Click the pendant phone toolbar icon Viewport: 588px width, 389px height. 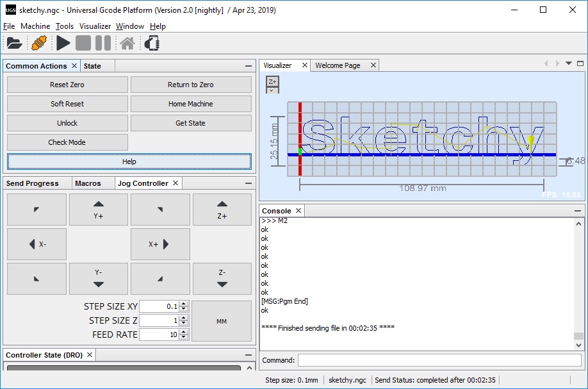(x=152, y=43)
